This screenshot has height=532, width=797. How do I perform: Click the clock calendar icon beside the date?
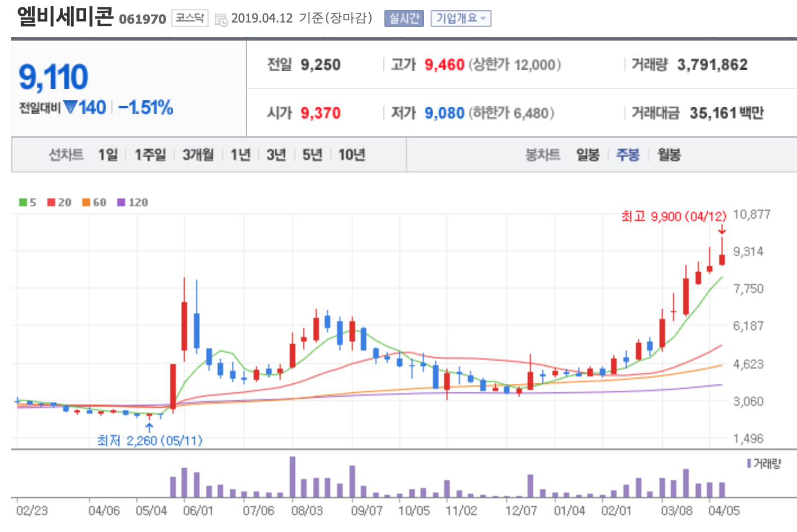point(222,20)
